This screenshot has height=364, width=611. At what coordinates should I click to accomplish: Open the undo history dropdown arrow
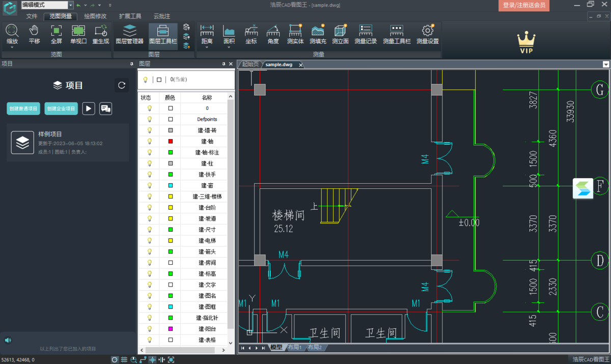[85, 5]
